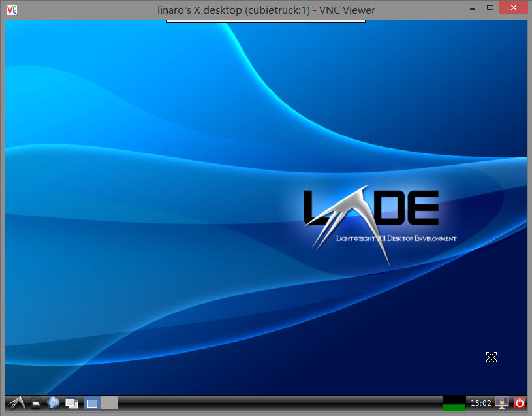Click the iconify all windows button

tap(72, 404)
